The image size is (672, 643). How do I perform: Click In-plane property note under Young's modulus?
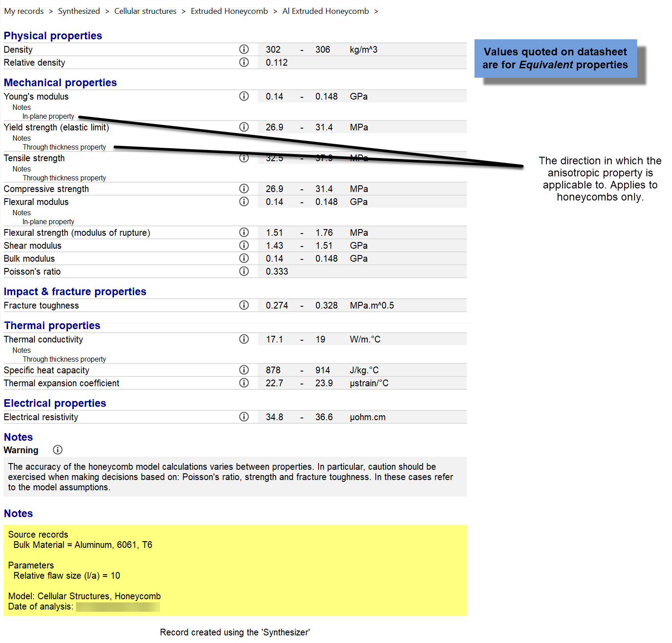49,117
